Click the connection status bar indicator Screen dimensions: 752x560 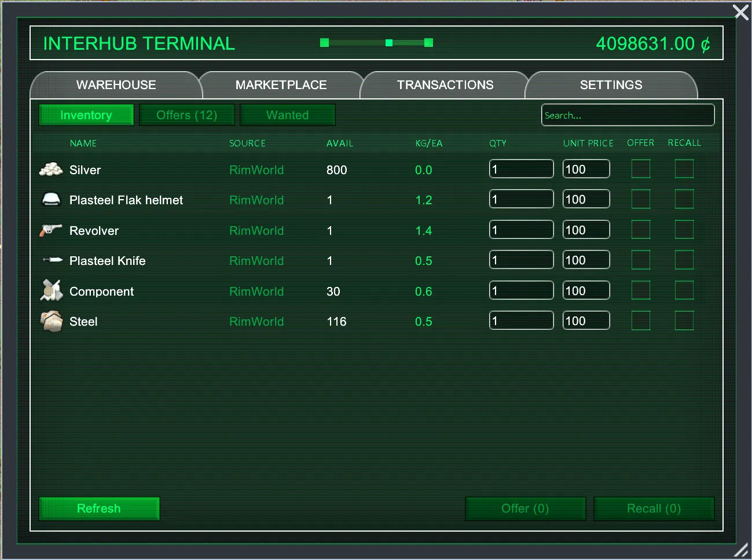(376, 43)
